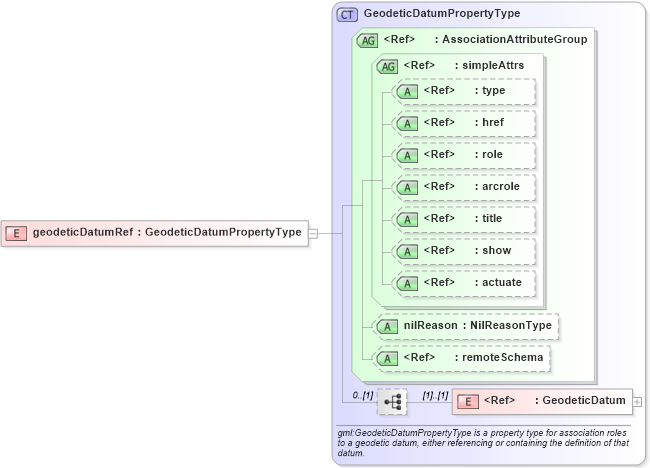This screenshot has height=468, width=650.
Task: Click the E icon of GeodeticDatum reference
Action: point(468,402)
